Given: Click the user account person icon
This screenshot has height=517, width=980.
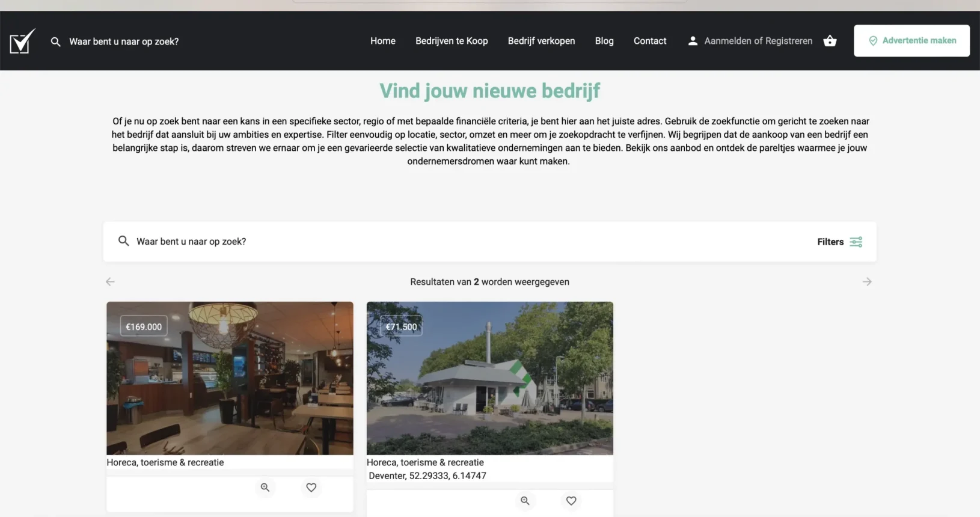Looking at the screenshot, I should pos(693,41).
